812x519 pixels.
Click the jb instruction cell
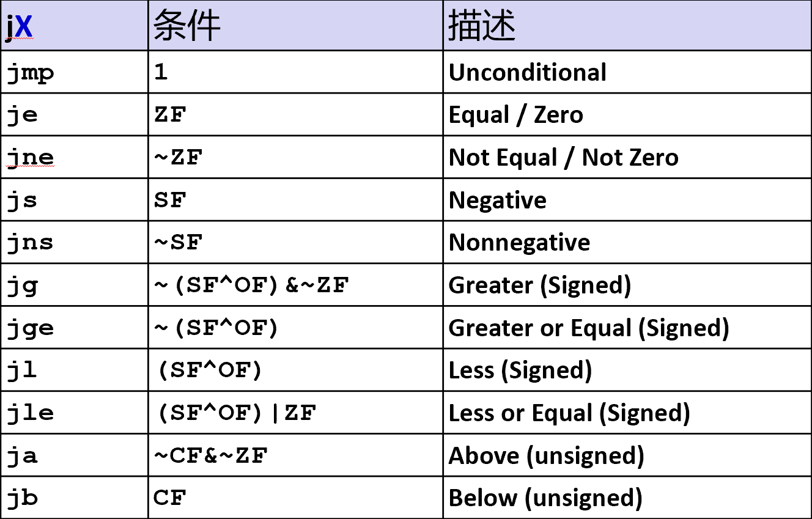[x=23, y=498]
